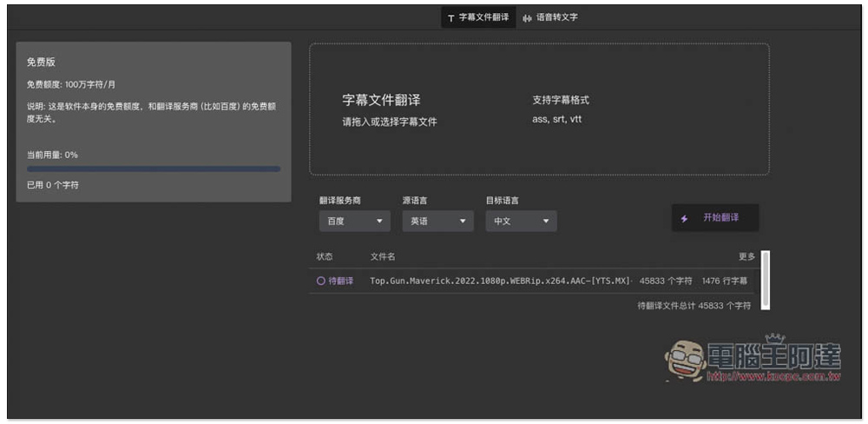The width and height of the screenshot is (868, 424).
Task: Click the lightning bolt icon on 开始翻译
Action: tap(684, 218)
